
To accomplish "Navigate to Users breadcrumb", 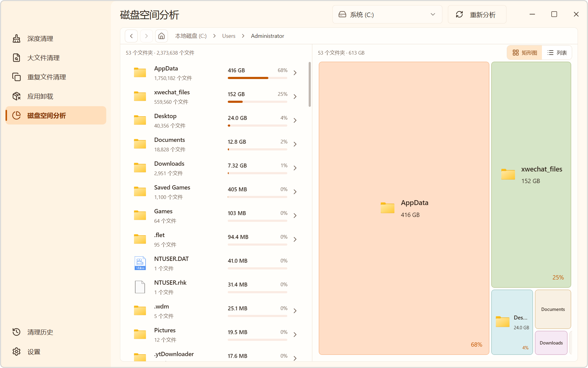I will (x=229, y=36).
